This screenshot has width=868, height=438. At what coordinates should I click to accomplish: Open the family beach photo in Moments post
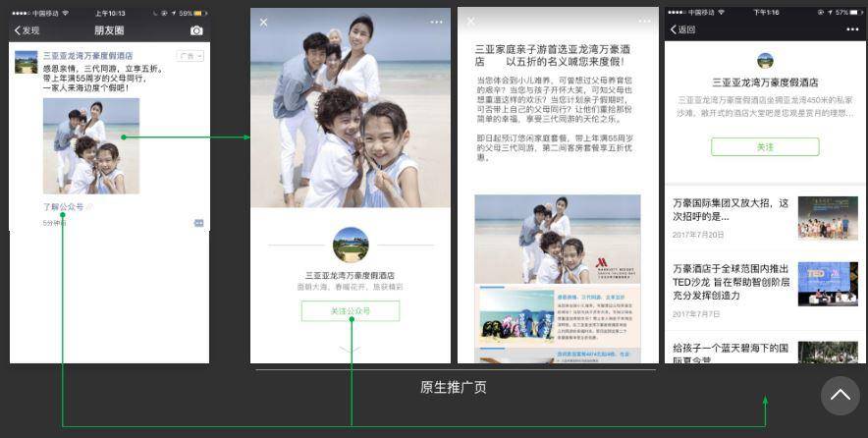tap(91, 145)
